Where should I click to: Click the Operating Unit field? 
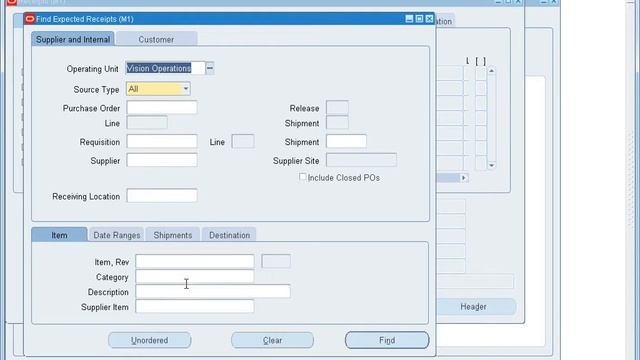165,68
